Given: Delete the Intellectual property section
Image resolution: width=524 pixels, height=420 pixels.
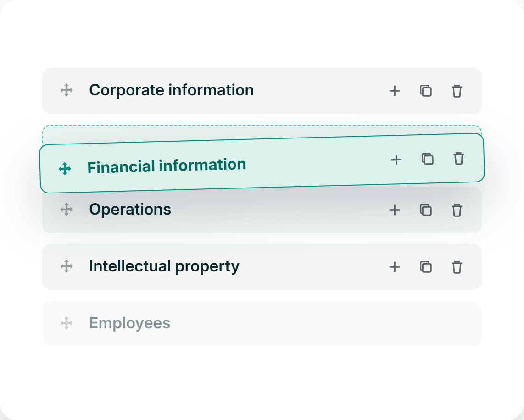Looking at the screenshot, I should click(457, 267).
